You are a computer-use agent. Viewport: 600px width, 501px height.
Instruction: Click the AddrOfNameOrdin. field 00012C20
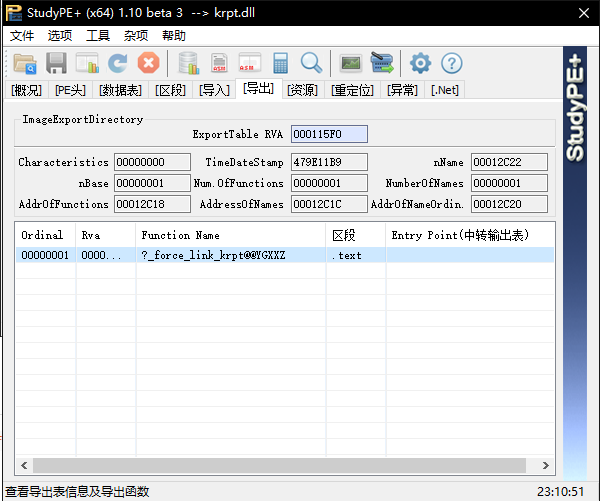509,204
